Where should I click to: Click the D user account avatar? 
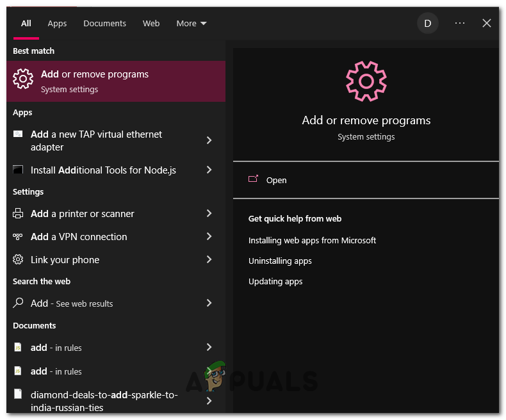pyautogui.click(x=428, y=24)
